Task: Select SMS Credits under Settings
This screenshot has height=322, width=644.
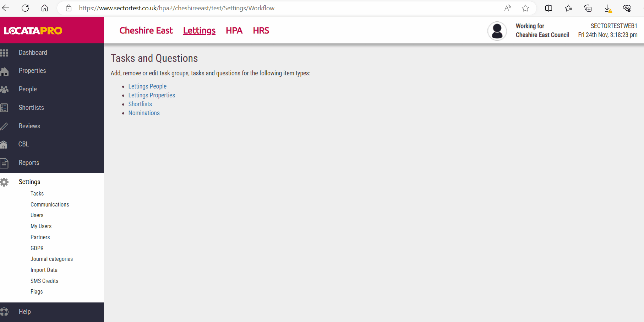Action: [x=44, y=281]
